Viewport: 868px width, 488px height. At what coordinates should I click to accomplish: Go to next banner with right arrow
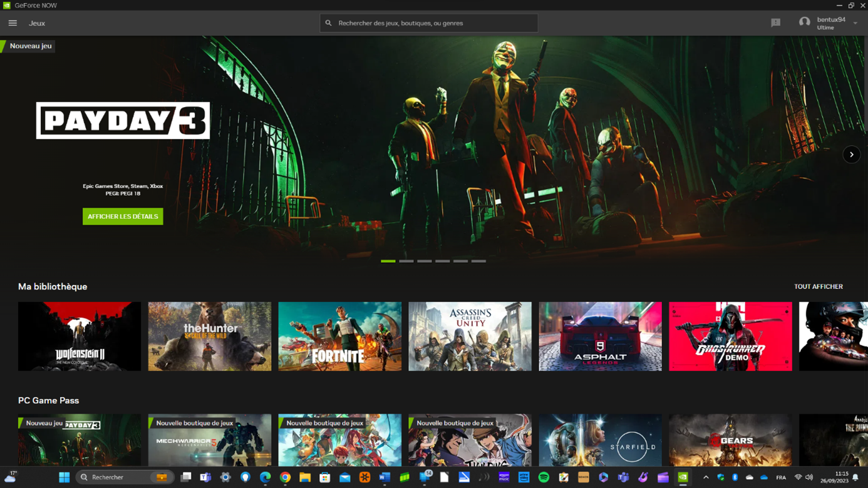tap(851, 155)
